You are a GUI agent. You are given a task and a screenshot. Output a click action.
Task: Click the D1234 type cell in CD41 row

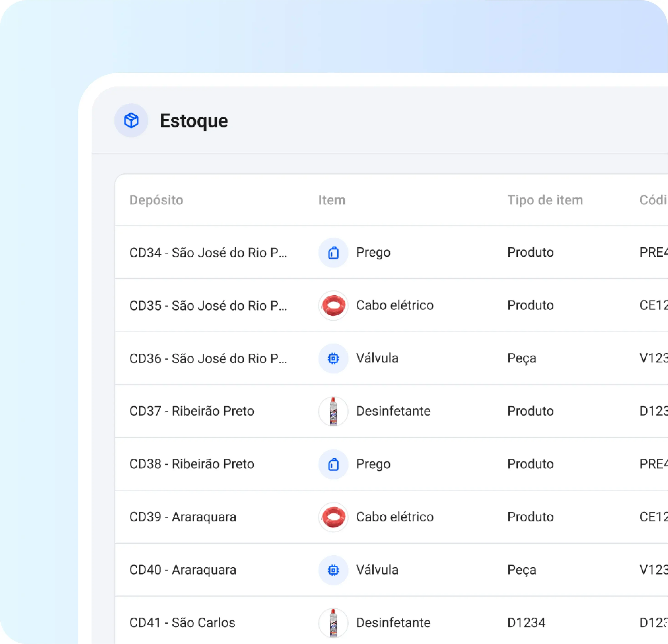526,623
